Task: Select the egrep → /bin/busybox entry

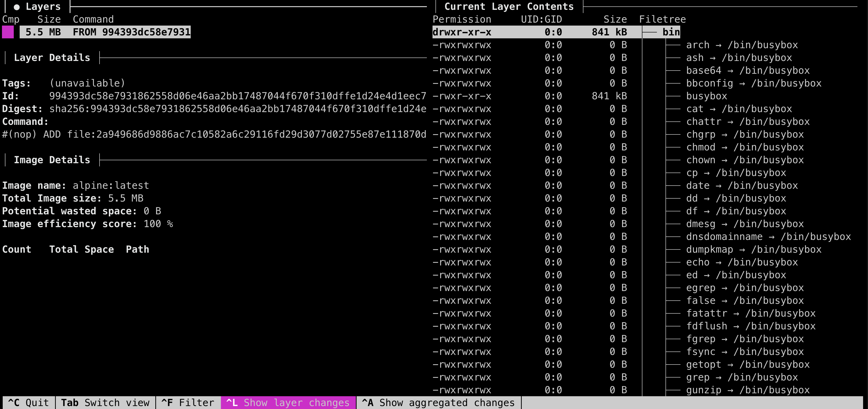Action: point(745,288)
